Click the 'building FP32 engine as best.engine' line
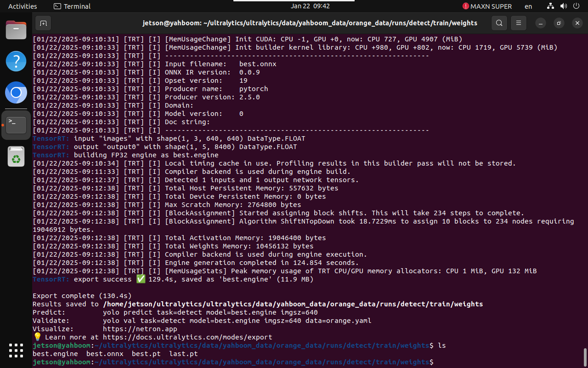The height and width of the screenshot is (368, 588). tap(125, 155)
